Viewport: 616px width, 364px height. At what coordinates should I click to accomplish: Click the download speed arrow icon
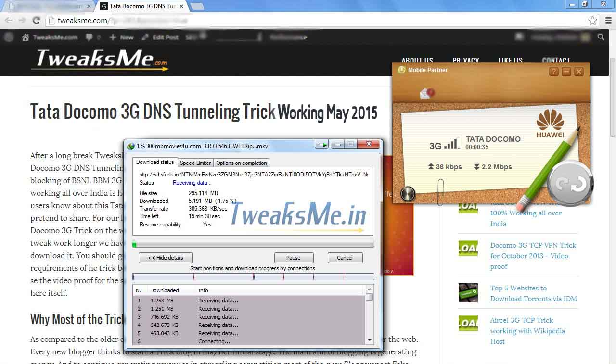pos(476,167)
